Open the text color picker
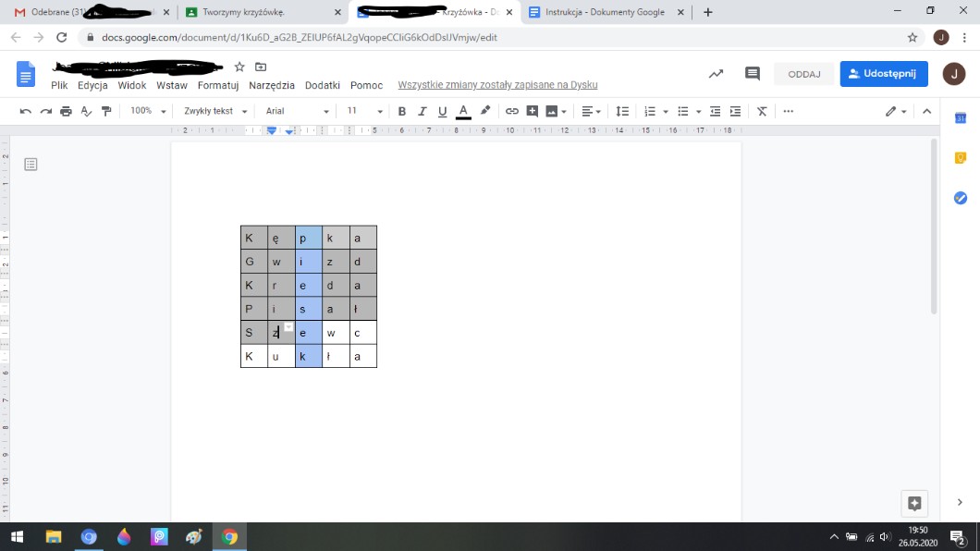This screenshot has height=551, width=980. [x=463, y=111]
